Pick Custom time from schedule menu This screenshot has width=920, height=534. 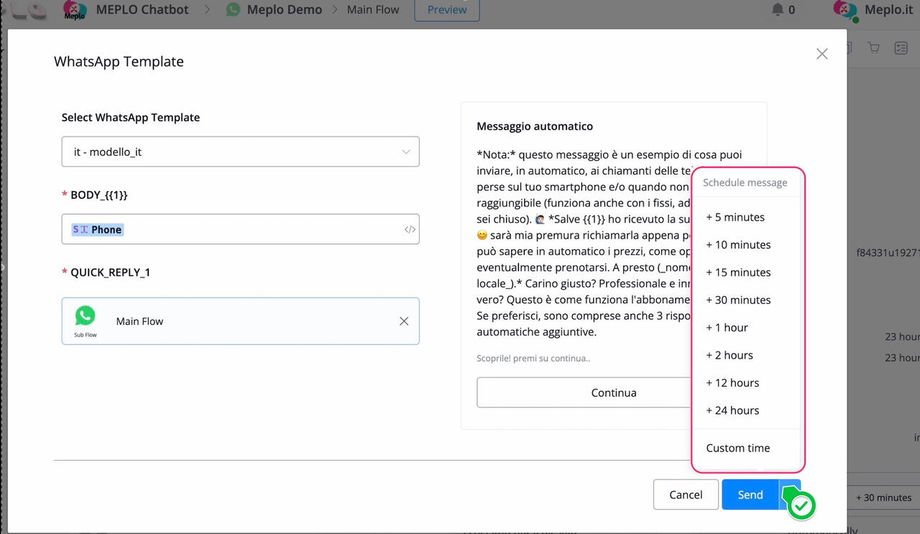(738, 448)
